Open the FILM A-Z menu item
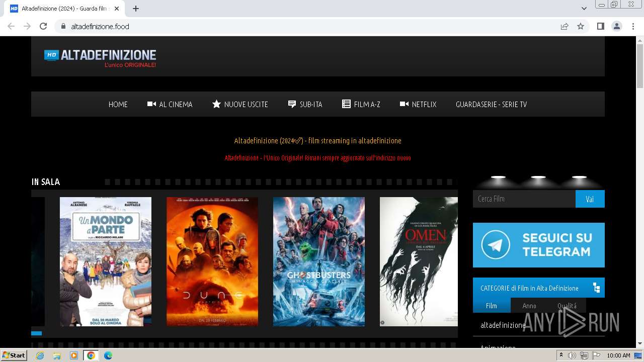644x362 pixels. (x=361, y=105)
